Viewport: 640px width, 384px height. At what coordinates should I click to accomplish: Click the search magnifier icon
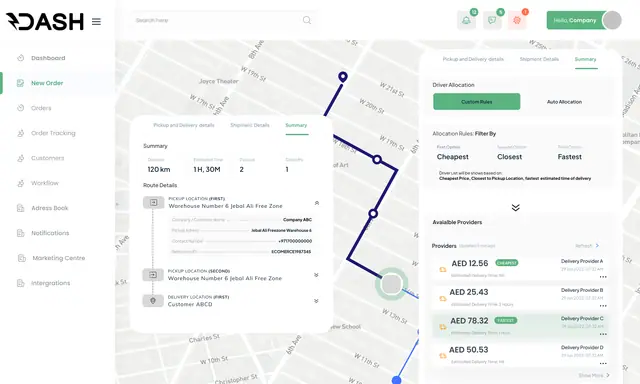307,20
